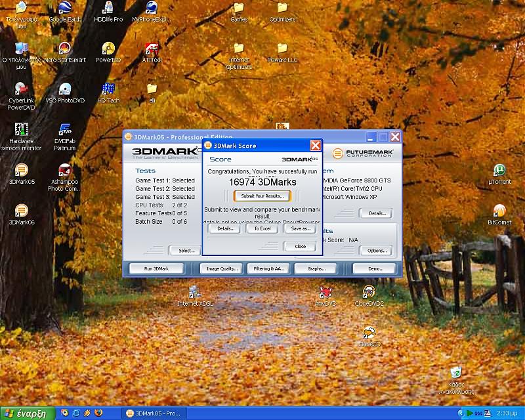Open My Computer (Ο Υπολογιστής μου) icon
This screenshot has height=420, width=525.
(x=21, y=56)
